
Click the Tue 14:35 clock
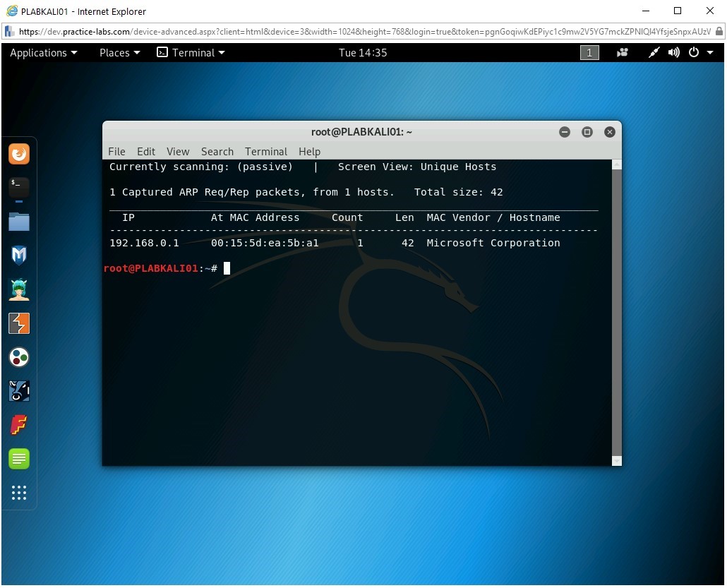coord(363,53)
